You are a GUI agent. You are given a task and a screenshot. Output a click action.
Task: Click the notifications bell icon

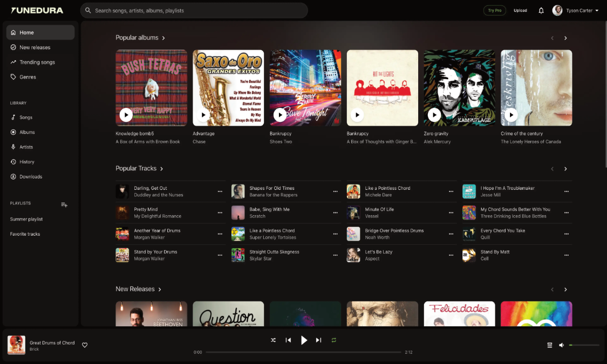point(541,10)
